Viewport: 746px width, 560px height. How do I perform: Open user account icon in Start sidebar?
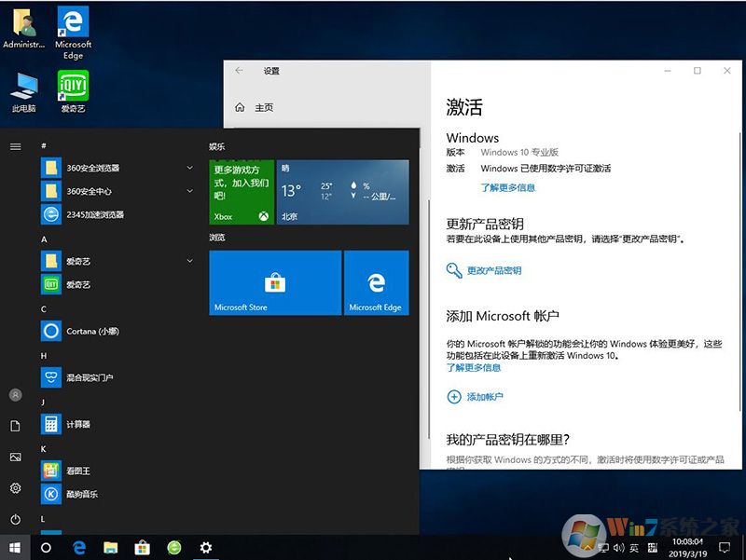point(15,395)
